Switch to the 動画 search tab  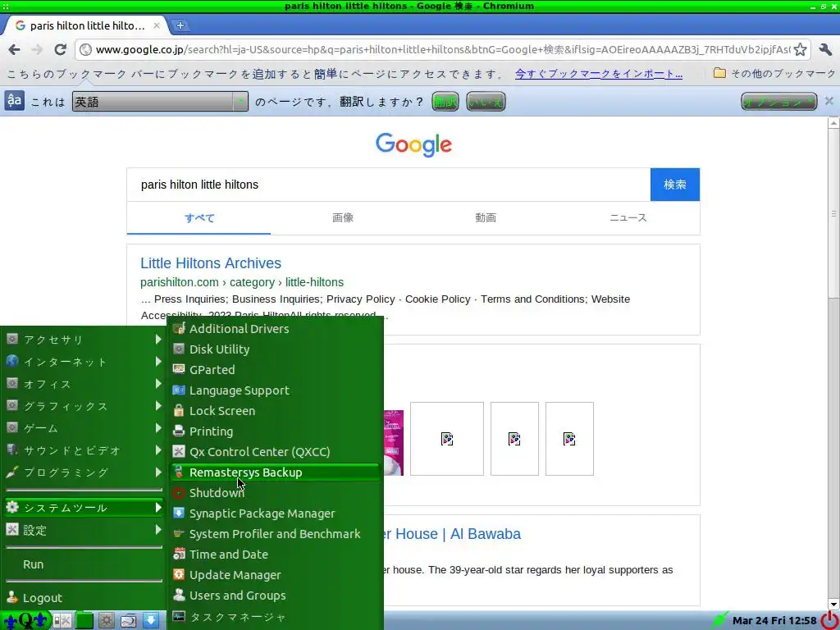(486, 218)
